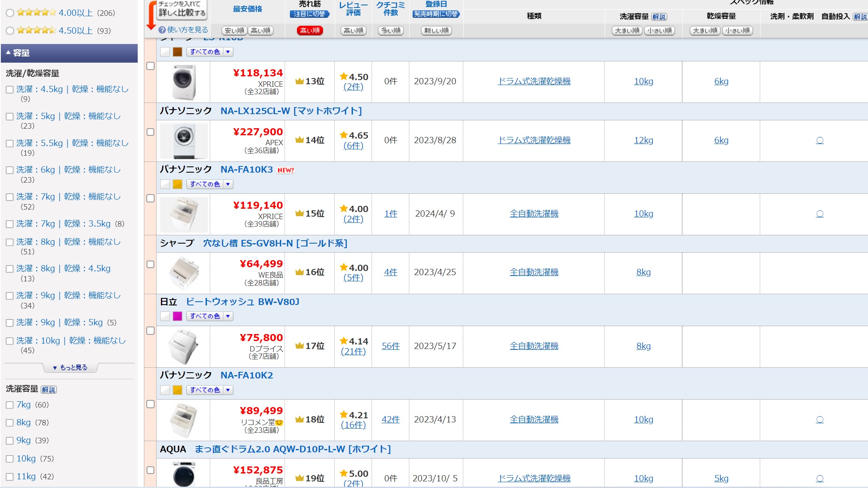Click auto-dispense circle mark for NA-FA10K2
The image size is (868, 488).
click(x=819, y=420)
